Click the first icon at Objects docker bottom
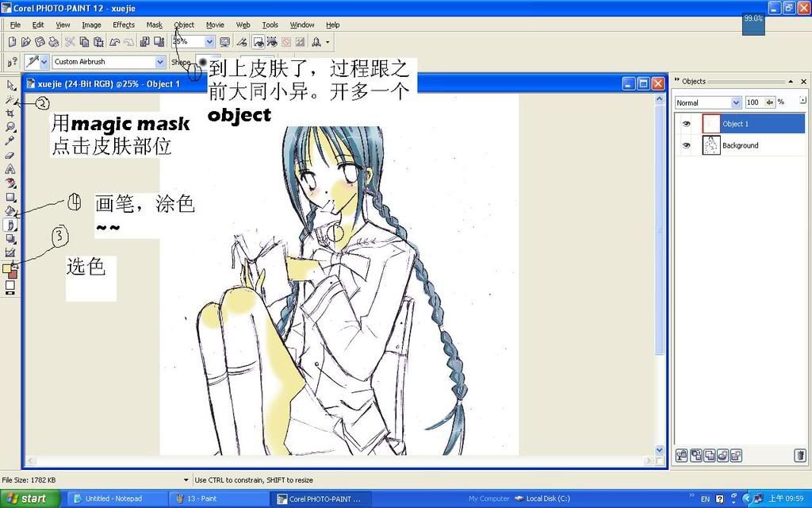Viewport: 812px width, 508px height. 682,455
